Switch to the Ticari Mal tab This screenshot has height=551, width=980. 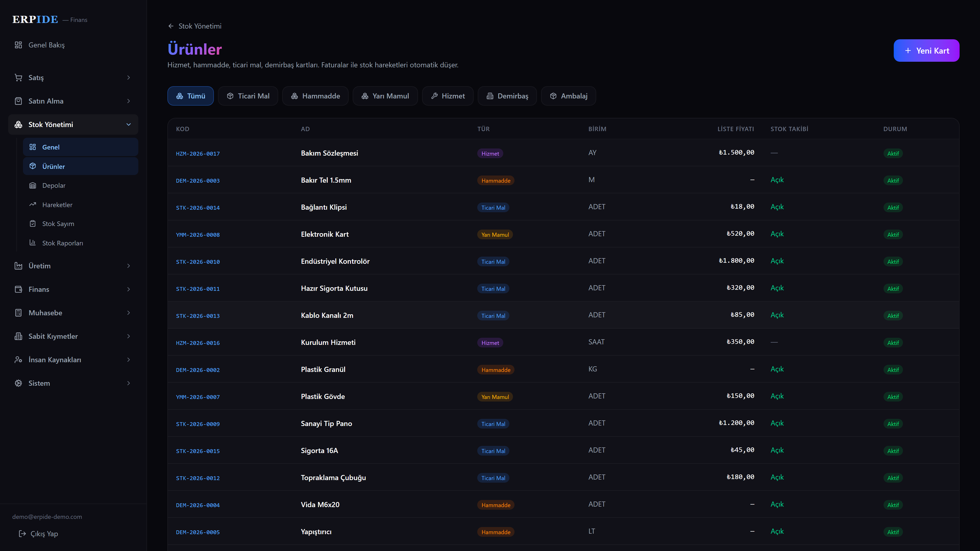248,96
